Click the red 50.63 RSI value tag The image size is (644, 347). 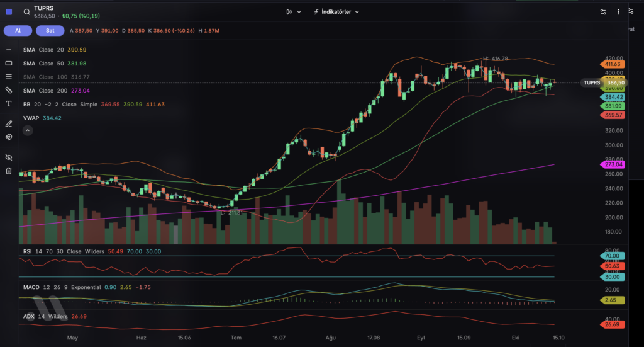pyautogui.click(x=613, y=266)
